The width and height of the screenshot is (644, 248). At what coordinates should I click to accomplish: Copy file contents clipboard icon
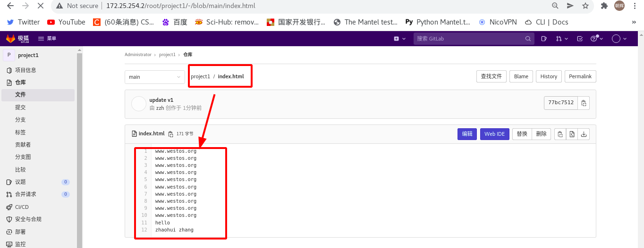coord(560,134)
